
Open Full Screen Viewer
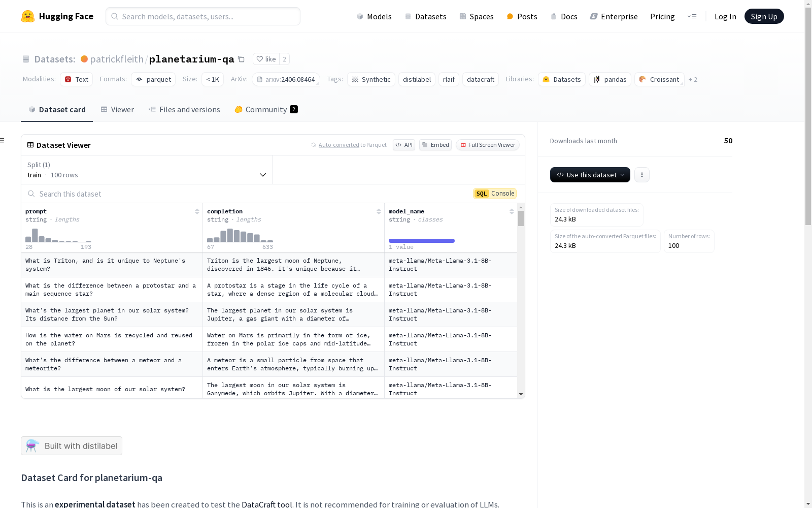pos(488,145)
